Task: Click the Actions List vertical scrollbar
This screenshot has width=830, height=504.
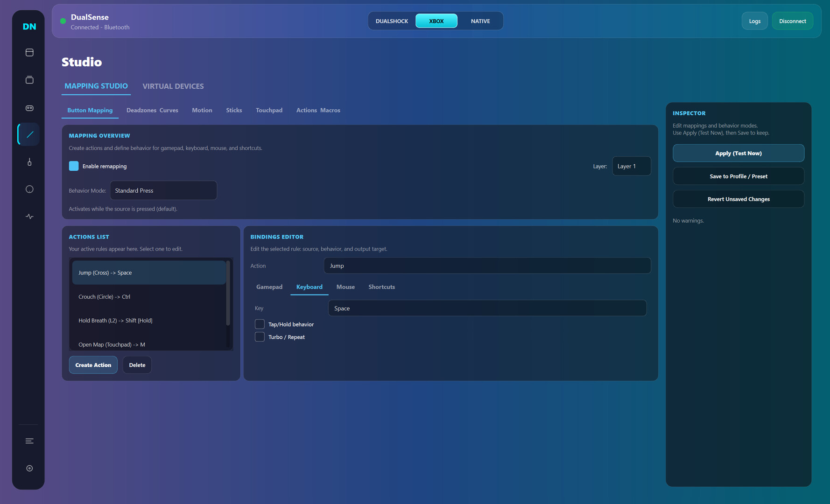Action: (228, 294)
